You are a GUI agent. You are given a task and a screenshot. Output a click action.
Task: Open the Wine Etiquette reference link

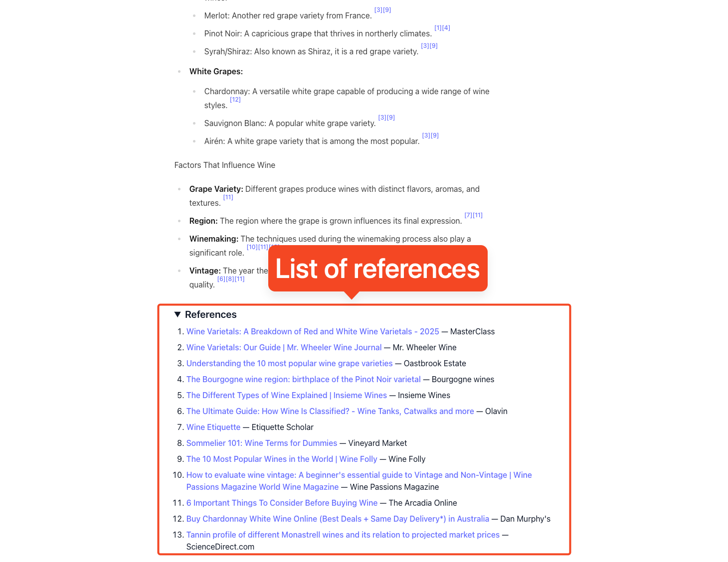(x=213, y=427)
